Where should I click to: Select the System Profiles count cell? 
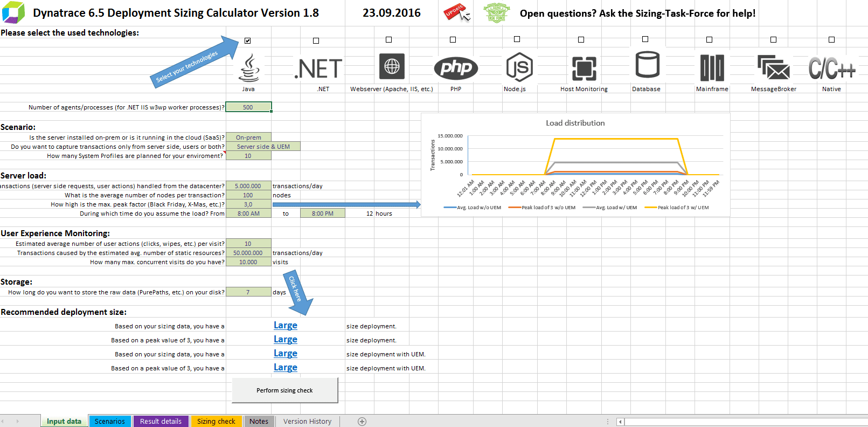[x=248, y=156]
